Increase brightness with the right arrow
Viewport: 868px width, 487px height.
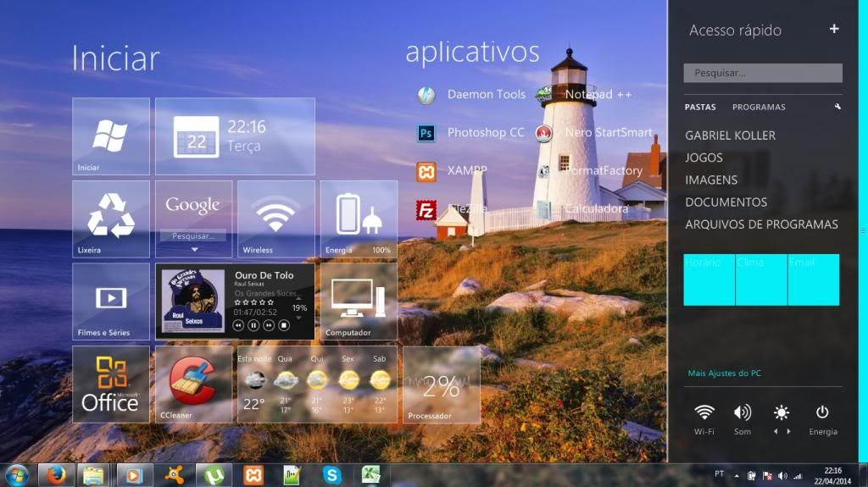(x=789, y=432)
